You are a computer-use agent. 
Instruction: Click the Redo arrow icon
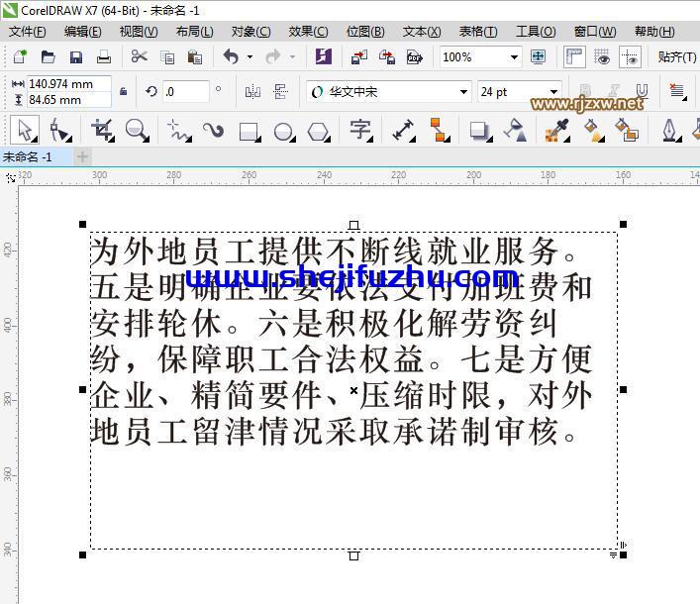273,56
